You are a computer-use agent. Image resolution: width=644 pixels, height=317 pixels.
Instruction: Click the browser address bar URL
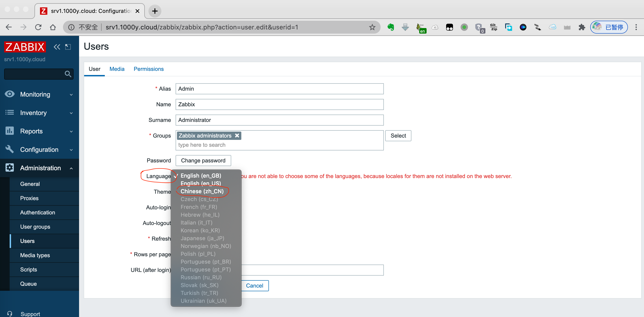coord(202,27)
